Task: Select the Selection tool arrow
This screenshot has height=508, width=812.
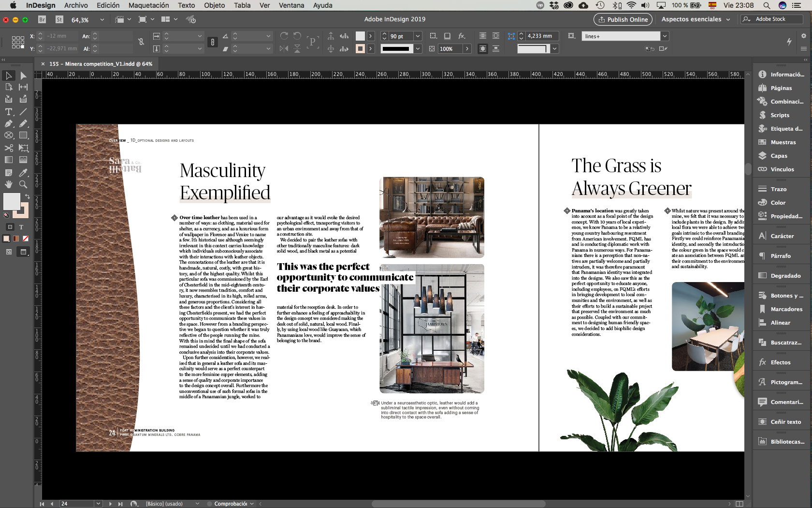Action: 9,75
